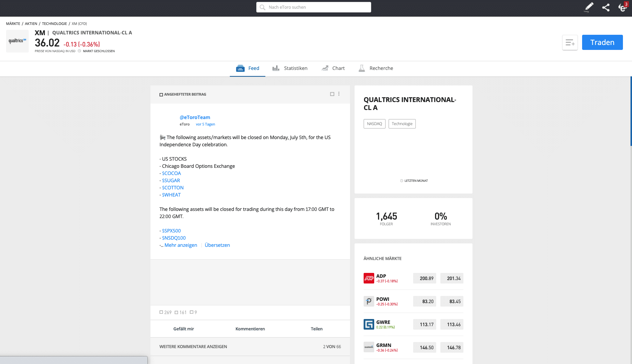Viewport: 632px width, 364px height.
Task: Click ADP buy price 201.34
Action: pos(452,278)
